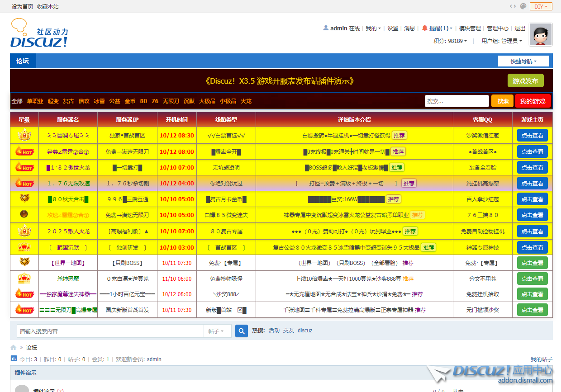Click 推荐 tag in 幽澜专属 row
Image resolution: width=561 pixels, height=392 pixels.
click(x=399, y=135)
